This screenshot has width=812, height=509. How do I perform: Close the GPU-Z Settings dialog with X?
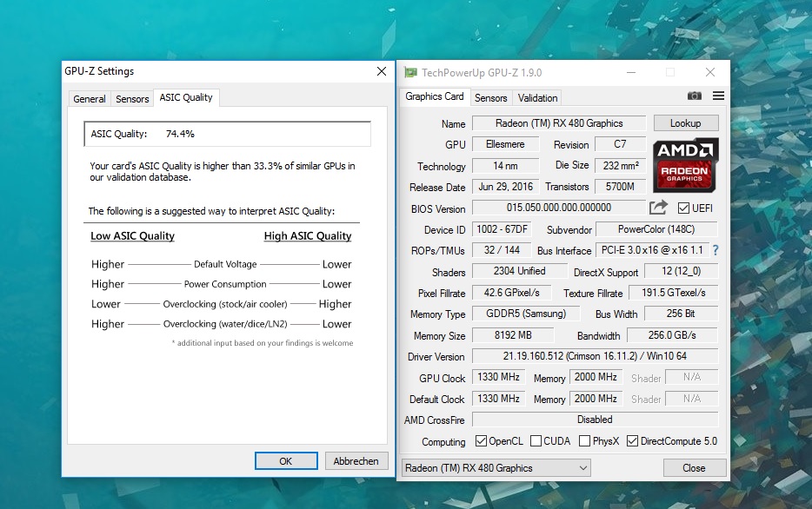382,71
